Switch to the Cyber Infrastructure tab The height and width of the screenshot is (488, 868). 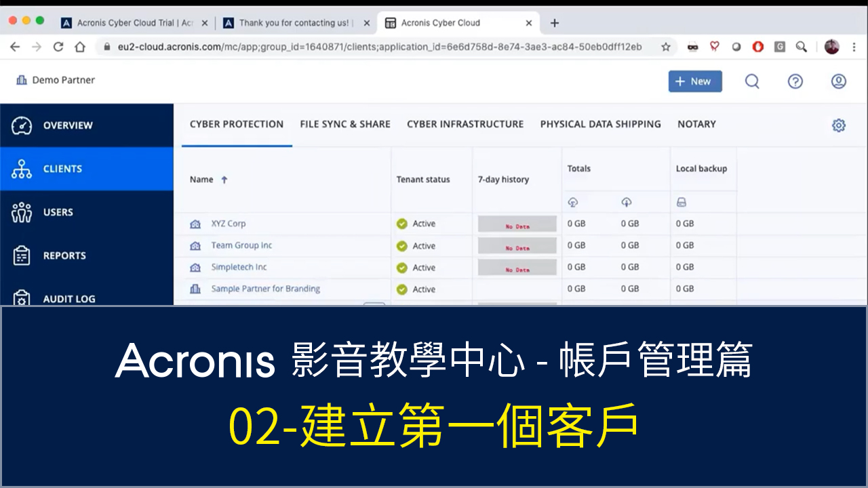tap(465, 124)
